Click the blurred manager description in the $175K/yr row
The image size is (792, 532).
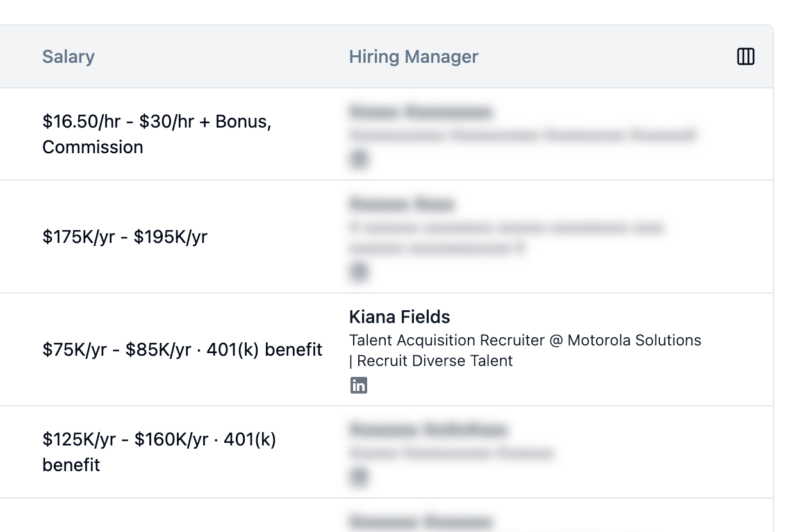click(506, 238)
